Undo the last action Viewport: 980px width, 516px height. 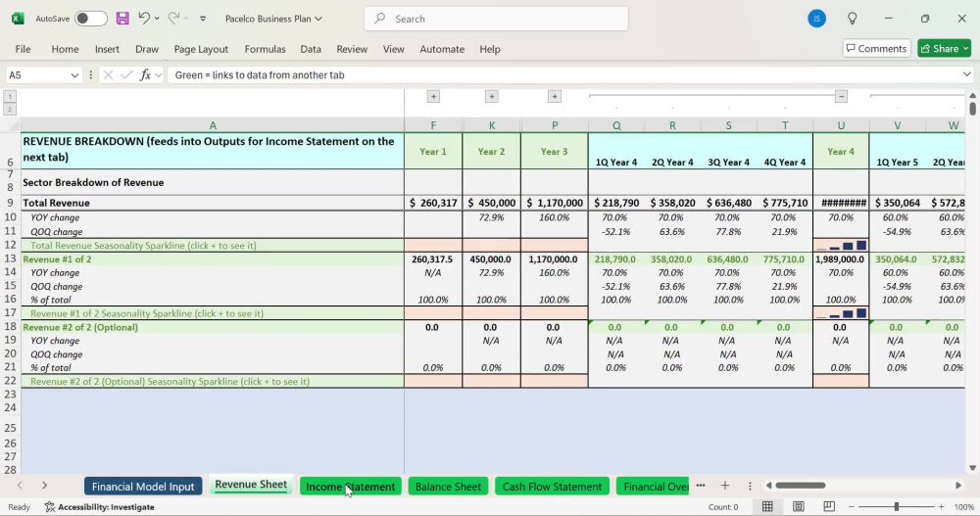144,19
